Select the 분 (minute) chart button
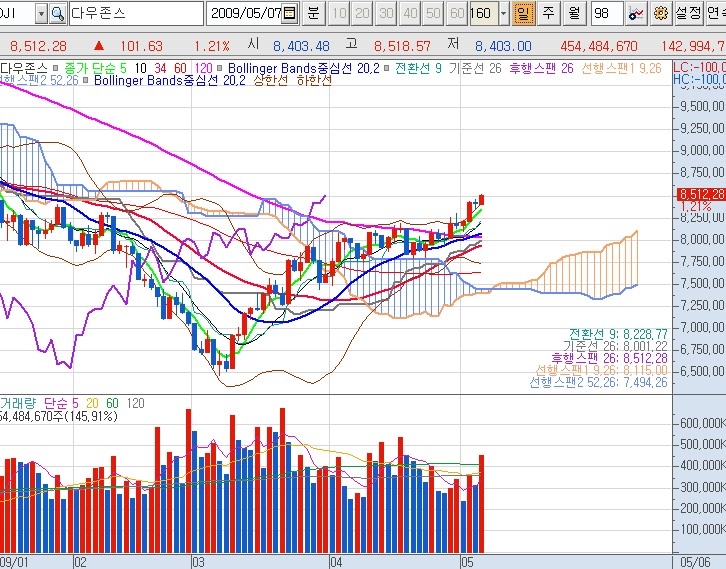 click(313, 14)
